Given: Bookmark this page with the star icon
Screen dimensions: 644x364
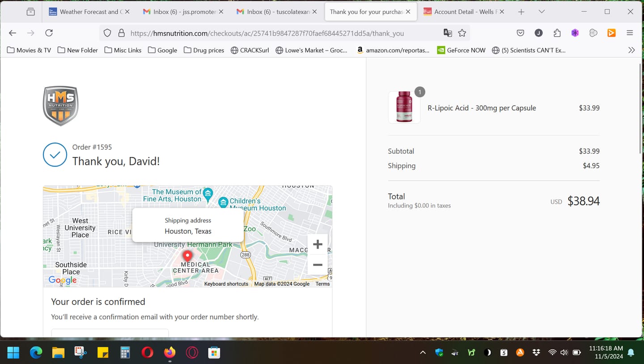Looking at the screenshot, I should (462, 33).
